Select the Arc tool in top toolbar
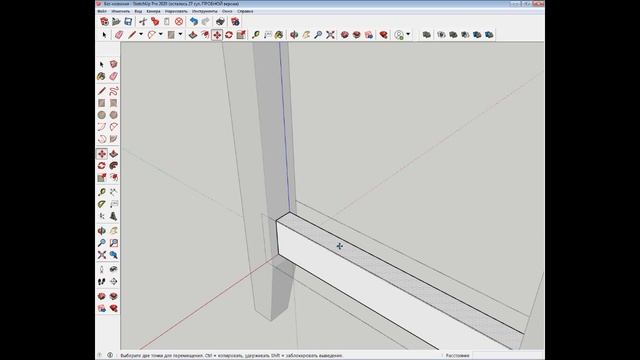The image size is (640, 360). [x=151, y=35]
